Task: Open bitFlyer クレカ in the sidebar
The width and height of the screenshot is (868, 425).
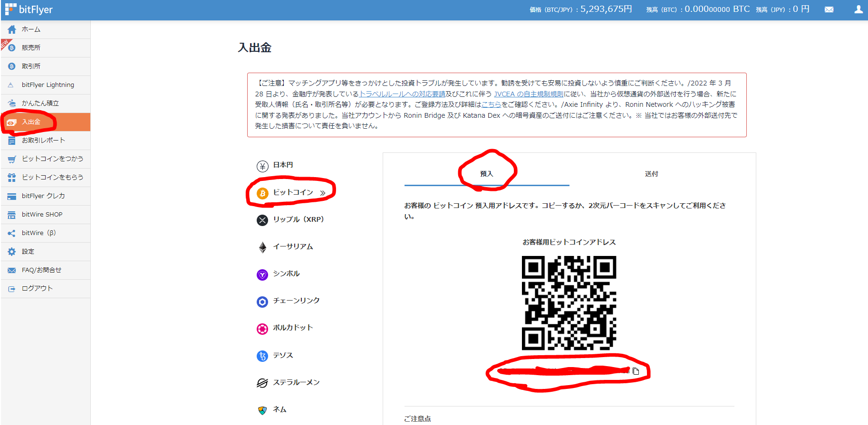Action: click(x=46, y=196)
